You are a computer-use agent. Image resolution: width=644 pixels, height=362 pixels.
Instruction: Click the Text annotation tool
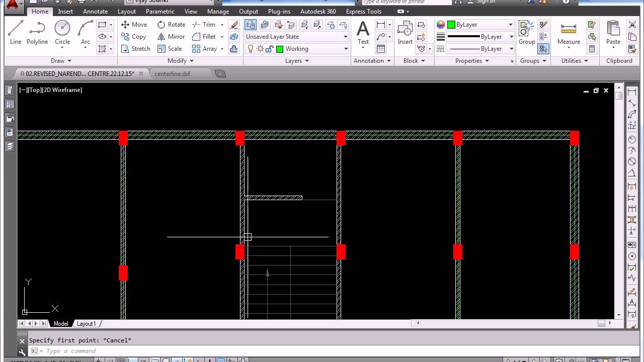point(363,33)
